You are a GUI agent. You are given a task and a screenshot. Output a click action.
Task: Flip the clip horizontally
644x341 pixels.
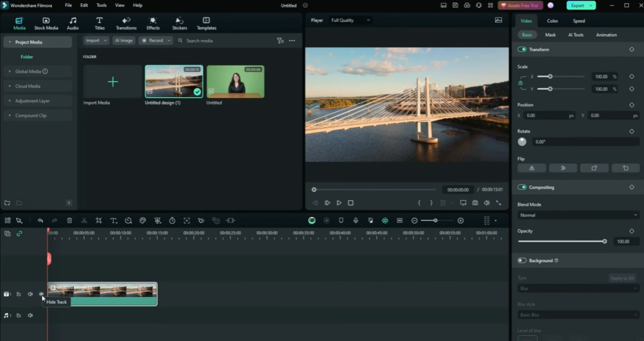pos(532,168)
